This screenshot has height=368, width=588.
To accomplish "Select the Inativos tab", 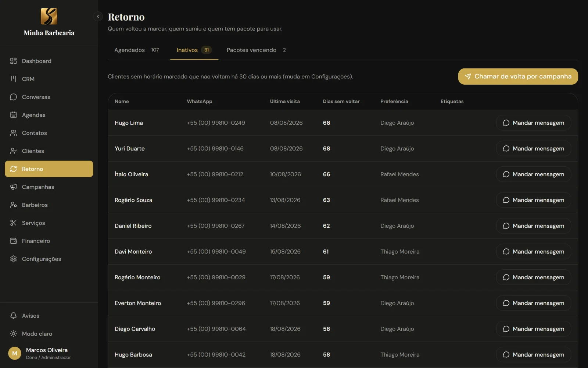I will (194, 50).
